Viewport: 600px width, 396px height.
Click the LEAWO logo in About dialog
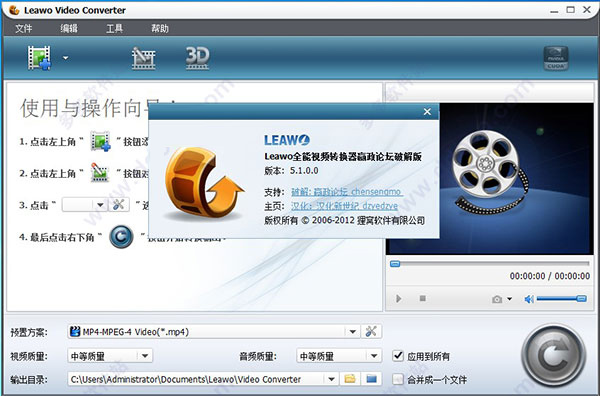(287, 140)
